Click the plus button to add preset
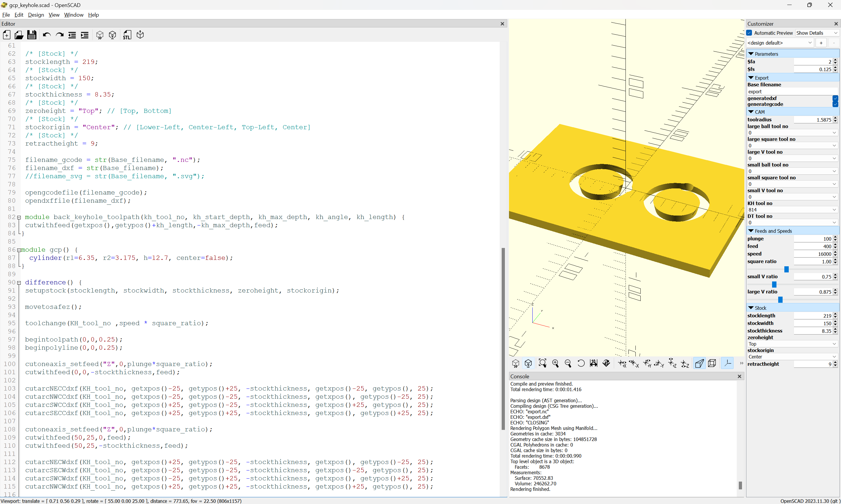 point(821,43)
